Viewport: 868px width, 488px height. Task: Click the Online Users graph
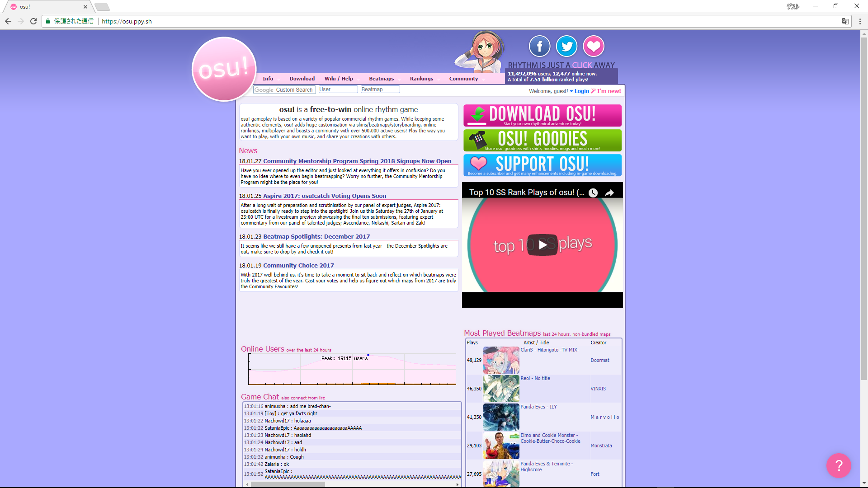coord(352,370)
